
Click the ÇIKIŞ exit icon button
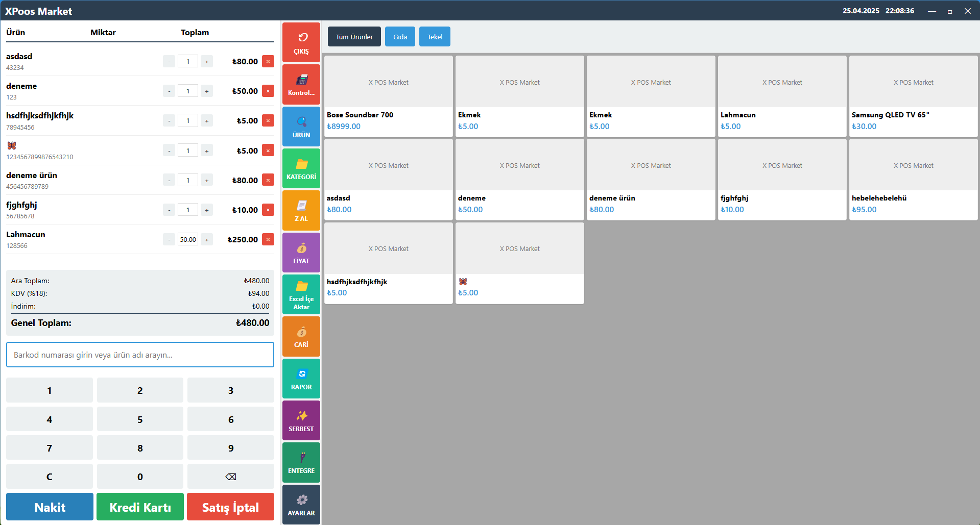(301, 42)
